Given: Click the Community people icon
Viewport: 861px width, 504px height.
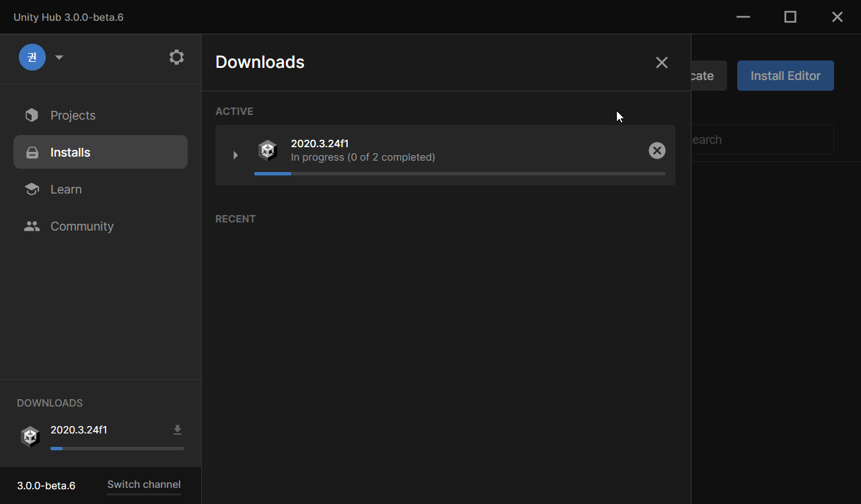Looking at the screenshot, I should coord(32,226).
